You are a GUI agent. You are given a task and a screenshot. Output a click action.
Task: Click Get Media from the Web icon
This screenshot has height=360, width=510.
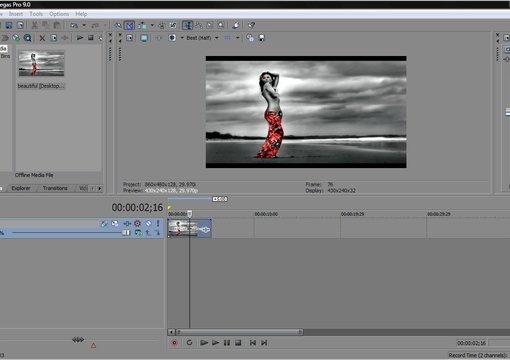point(16,38)
